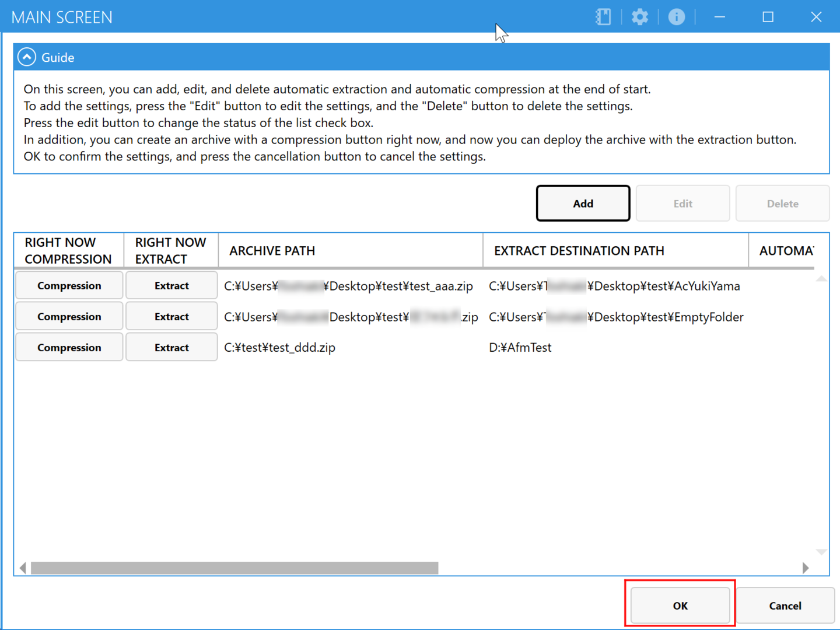Select the C:¥test¥test_ddd.zip archive path cell

[x=280, y=348]
